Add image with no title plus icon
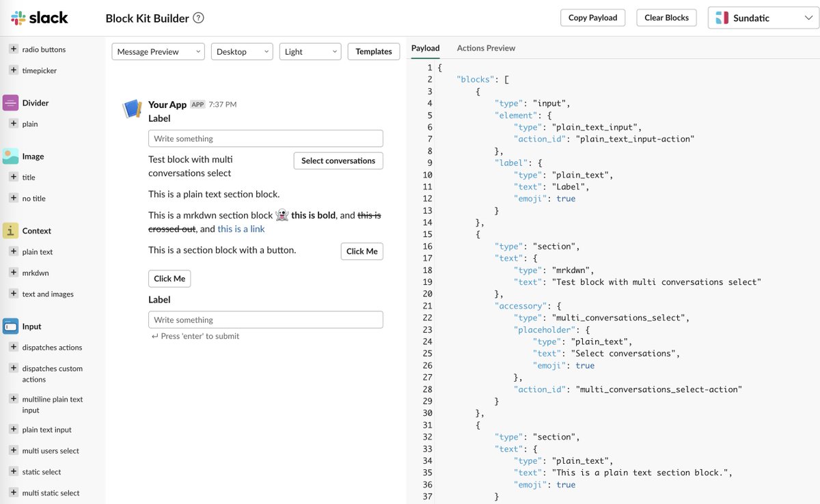 13,198
